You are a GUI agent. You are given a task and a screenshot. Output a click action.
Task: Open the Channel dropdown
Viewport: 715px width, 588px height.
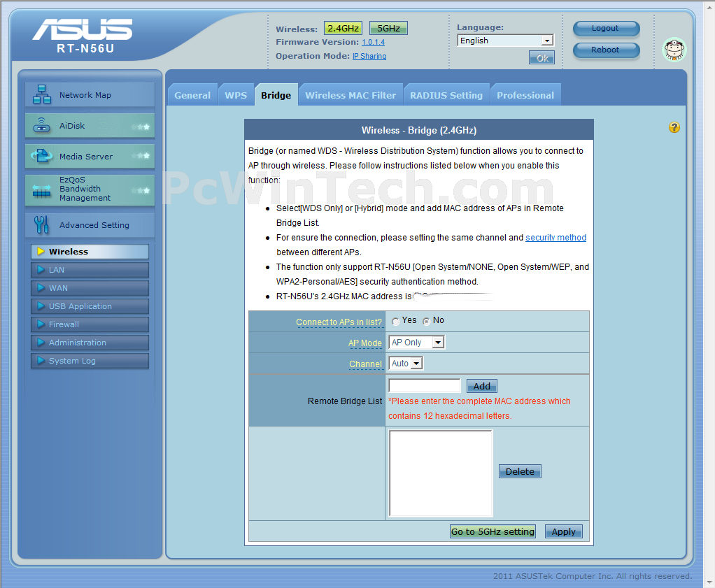point(406,364)
